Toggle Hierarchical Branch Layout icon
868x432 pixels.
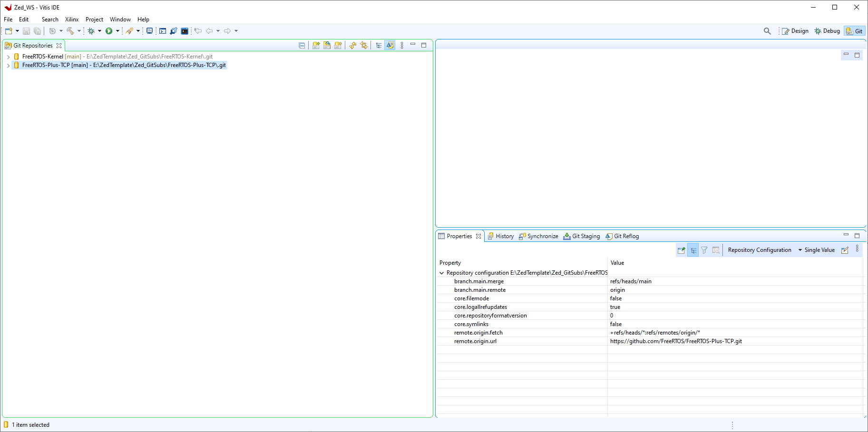[x=379, y=45]
